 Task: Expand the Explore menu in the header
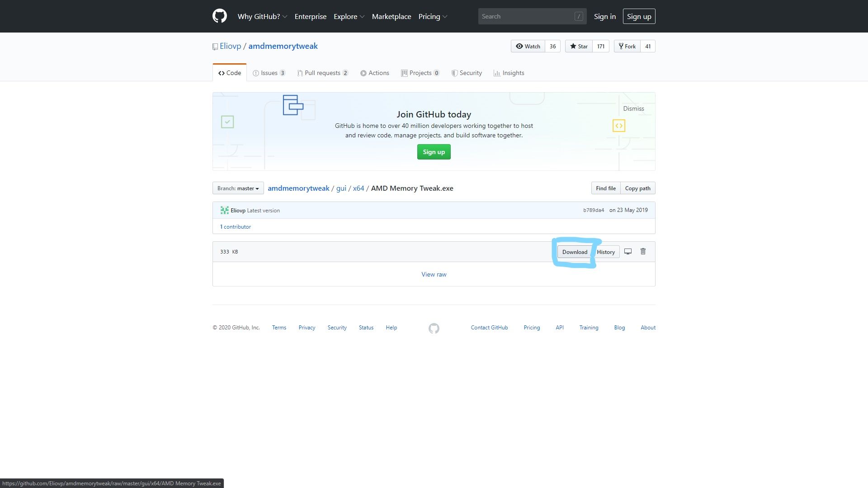(349, 16)
